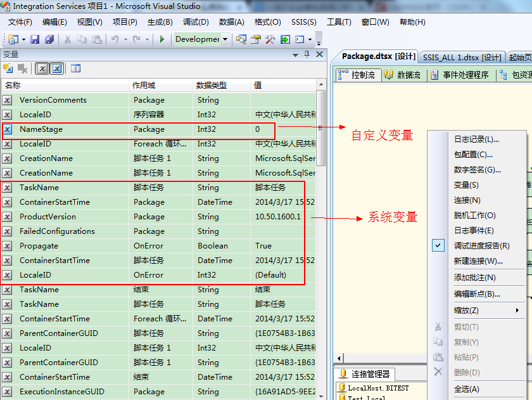Open the Choose Variable Columns icon
The image size is (532, 400).
75,68
